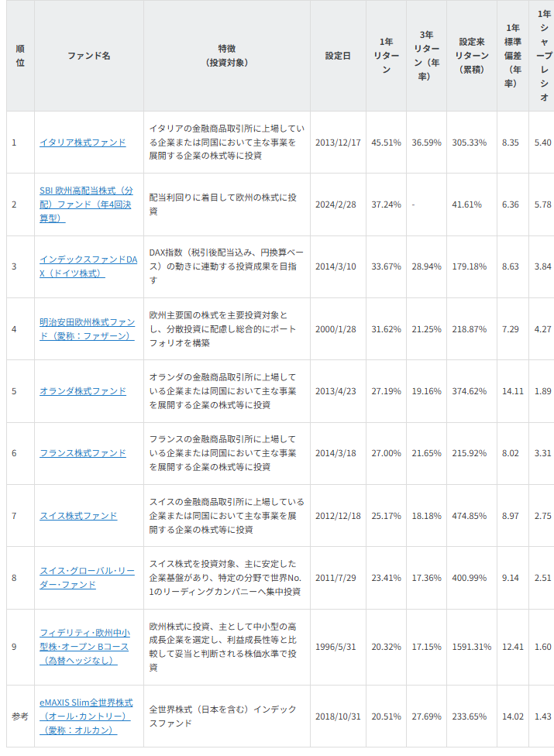Select the オランダ株式ファンド link
554x756 pixels.
tap(83, 391)
